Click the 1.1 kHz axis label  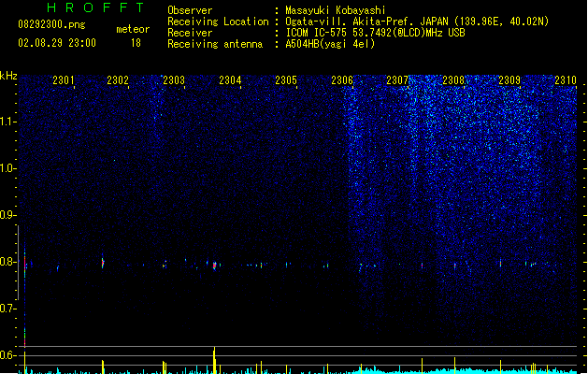[x=7, y=122]
